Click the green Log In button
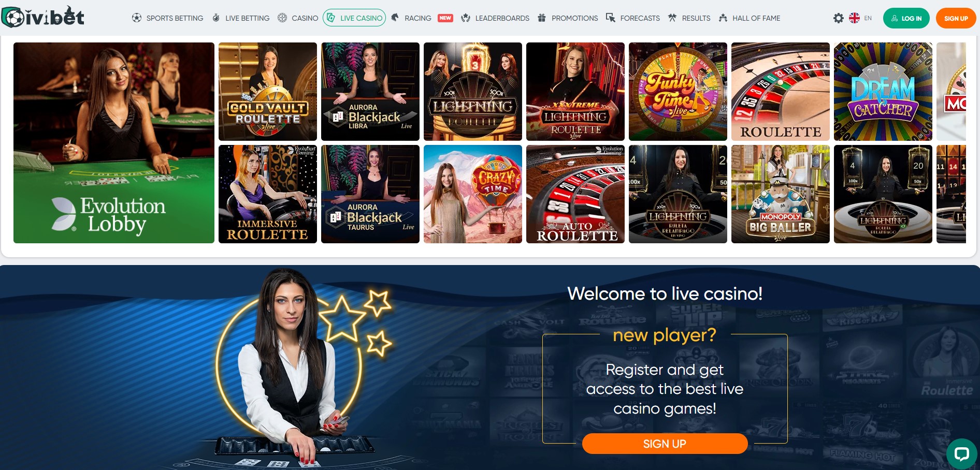Image resolution: width=980 pixels, height=470 pixels. point(906,18)
